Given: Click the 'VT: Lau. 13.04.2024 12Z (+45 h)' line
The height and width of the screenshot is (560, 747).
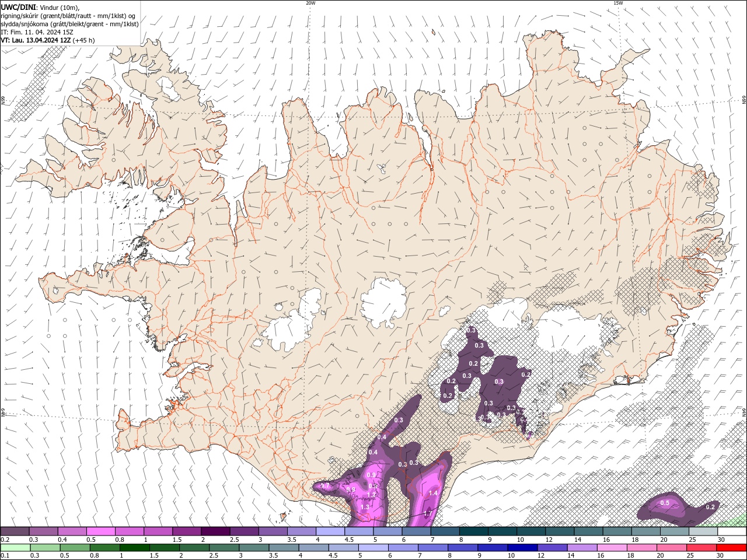Looking at the screenshot, I should [48, 40].
